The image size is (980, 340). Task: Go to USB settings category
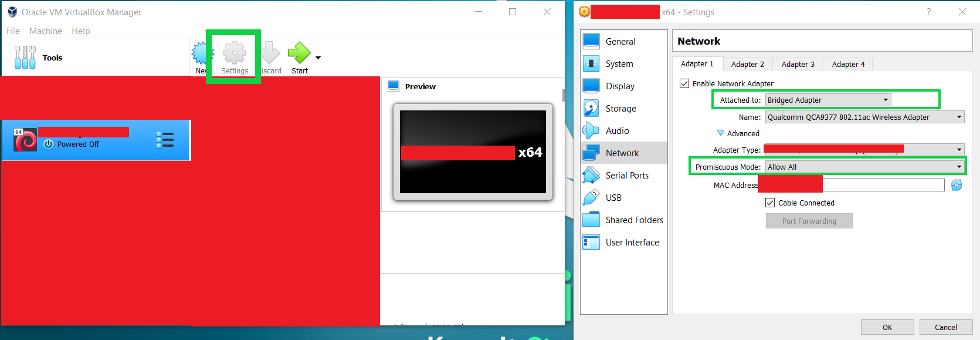tap(613, 198)
